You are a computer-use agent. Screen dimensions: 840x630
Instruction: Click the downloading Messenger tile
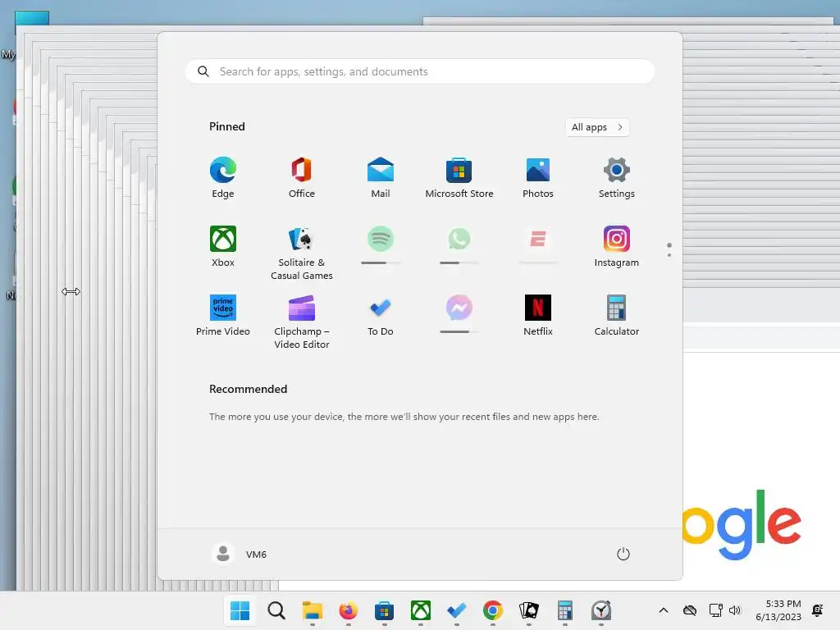(x=459, y=314)
